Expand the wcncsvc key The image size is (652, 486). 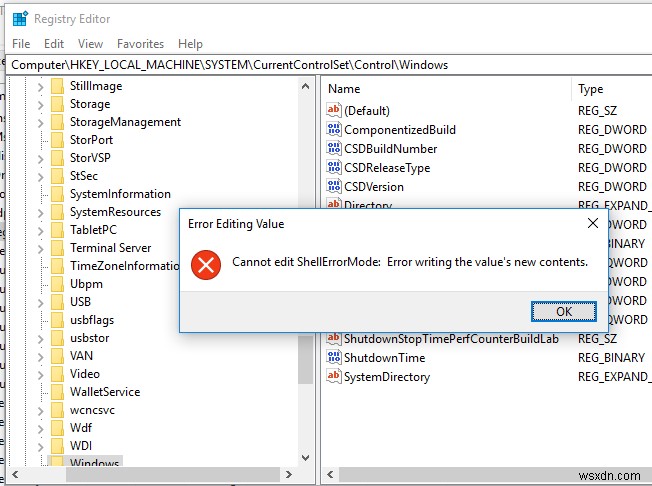40,411
